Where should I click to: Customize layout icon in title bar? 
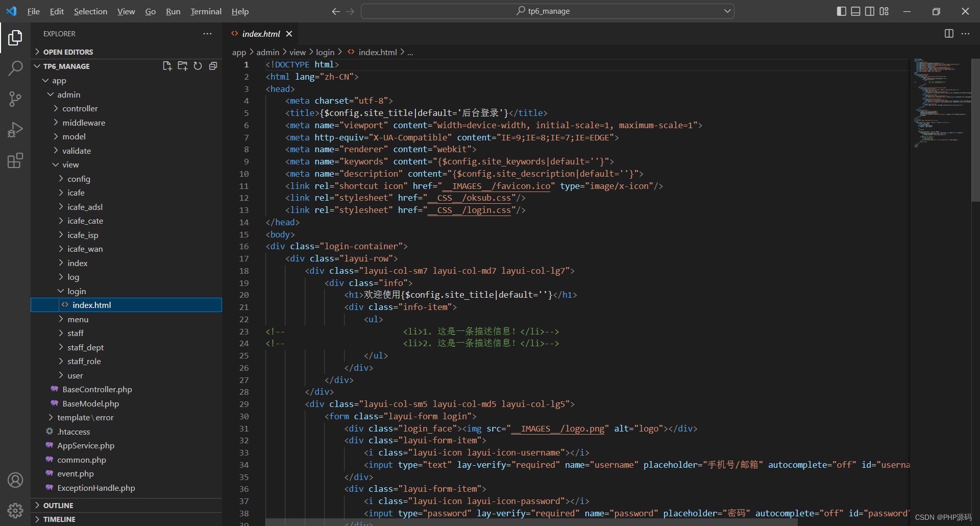884,11
